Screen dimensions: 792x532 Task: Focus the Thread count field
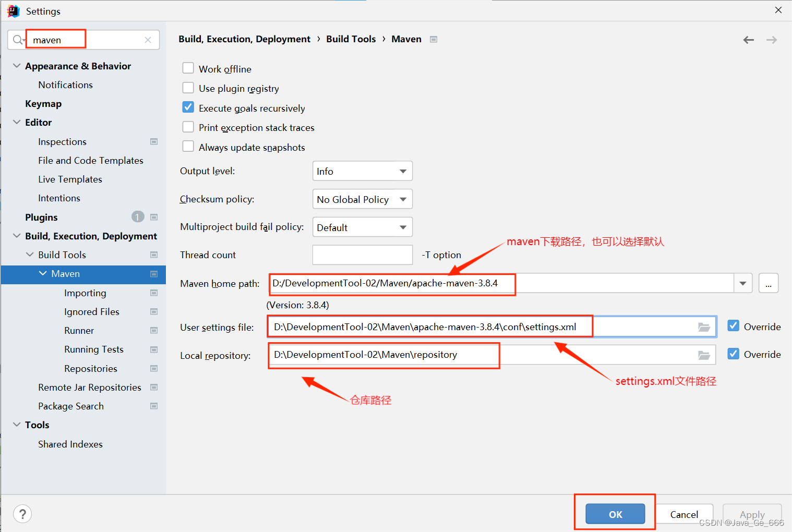click(x=363, y=255)
